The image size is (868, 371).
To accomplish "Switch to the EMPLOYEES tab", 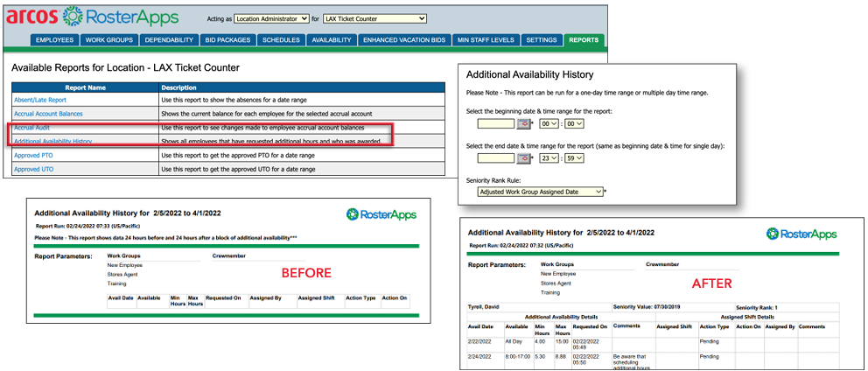I will (x=55, y=40).
